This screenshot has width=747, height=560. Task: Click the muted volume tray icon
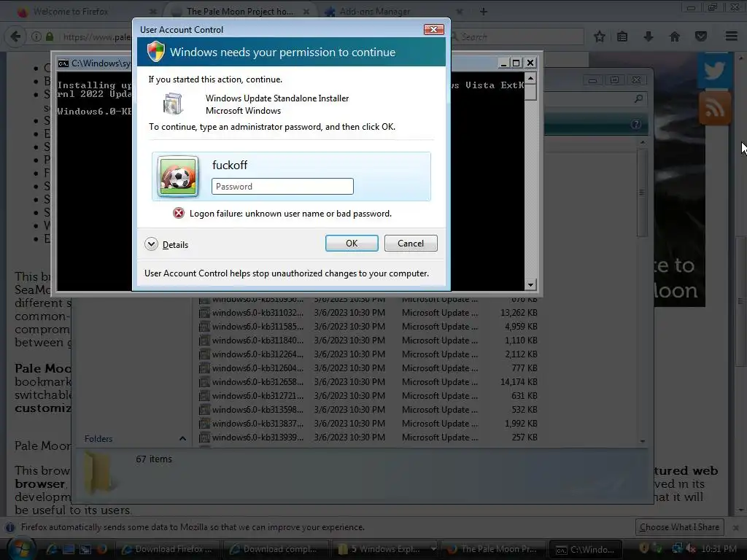click(690, 549)
